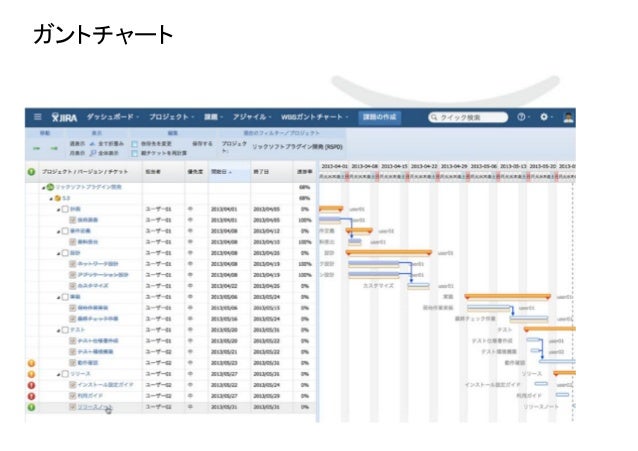Collapse the リリース group triangle

[59, 375]
